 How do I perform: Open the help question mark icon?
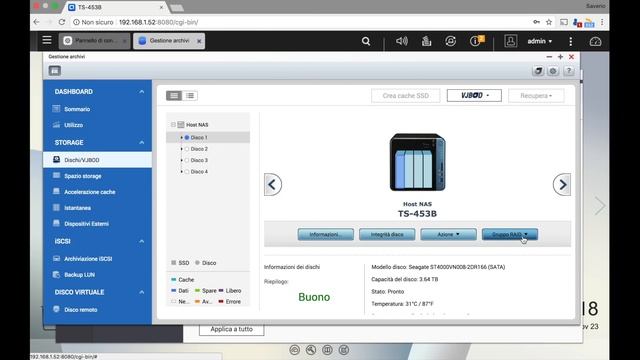click(569, 71)
